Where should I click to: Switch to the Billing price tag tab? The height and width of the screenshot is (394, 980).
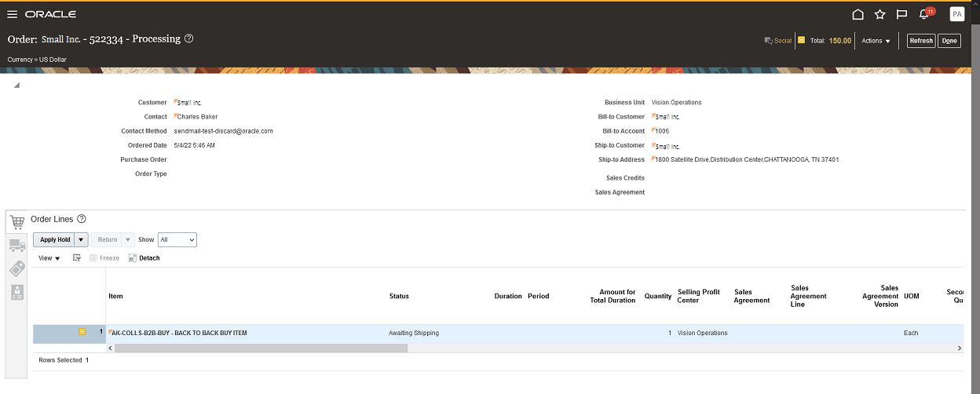[x=17, y=268]
